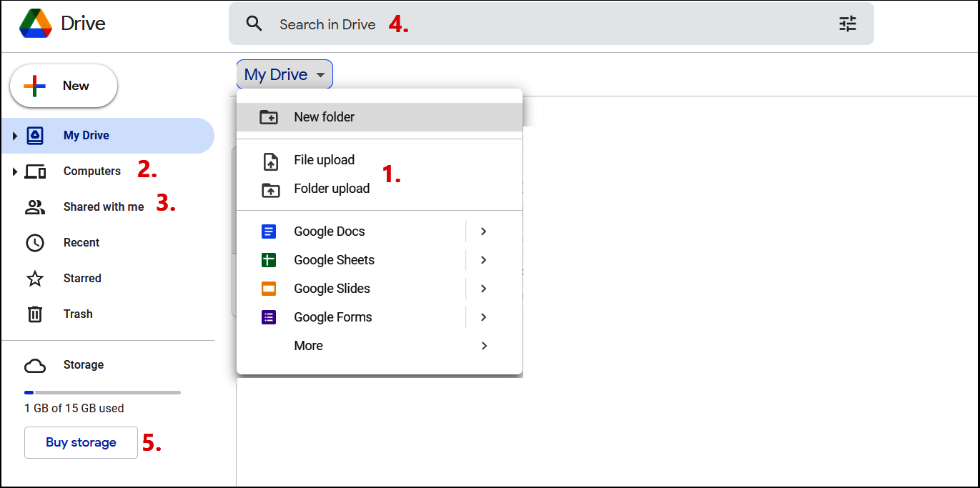Click the New button

point(63,85)
